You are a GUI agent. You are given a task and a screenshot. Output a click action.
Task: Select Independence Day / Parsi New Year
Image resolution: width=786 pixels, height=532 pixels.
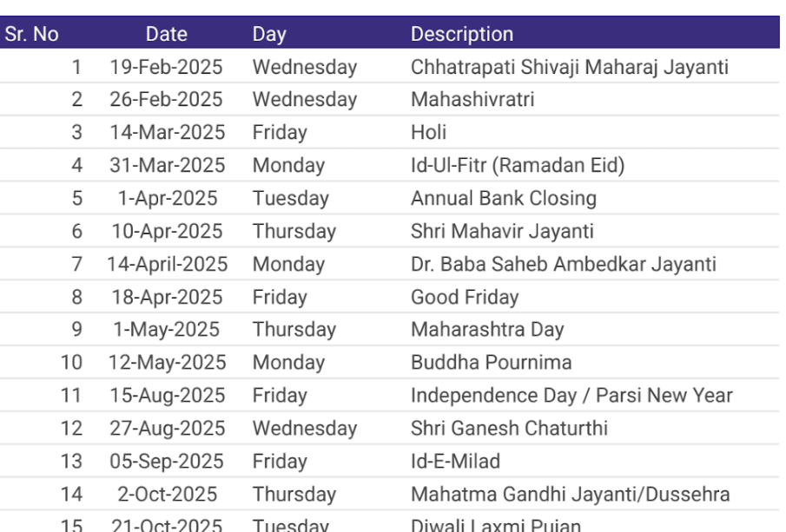pyautogui.click(x=571, y=396)
